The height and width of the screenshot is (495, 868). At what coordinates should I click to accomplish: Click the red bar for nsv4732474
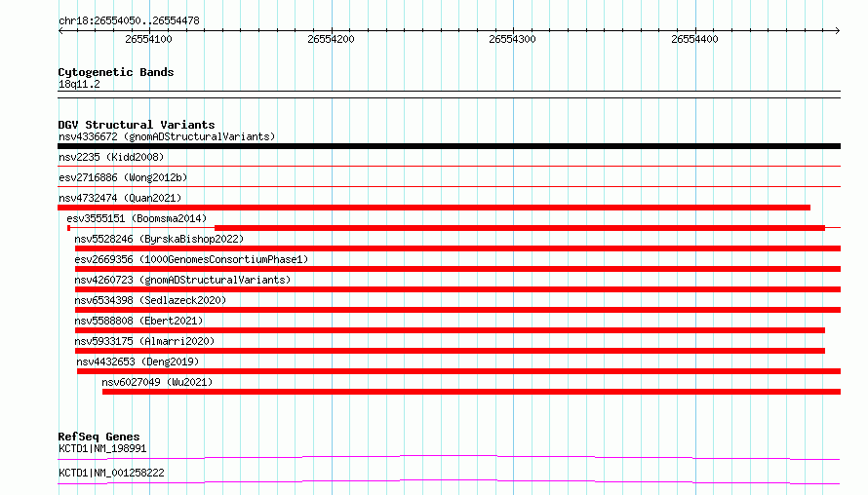click(434, 208)
